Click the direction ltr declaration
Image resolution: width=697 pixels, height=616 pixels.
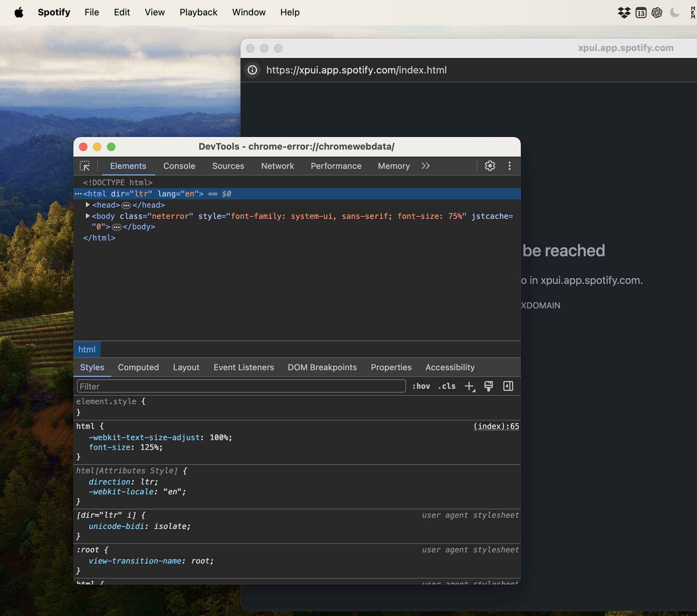123,482
